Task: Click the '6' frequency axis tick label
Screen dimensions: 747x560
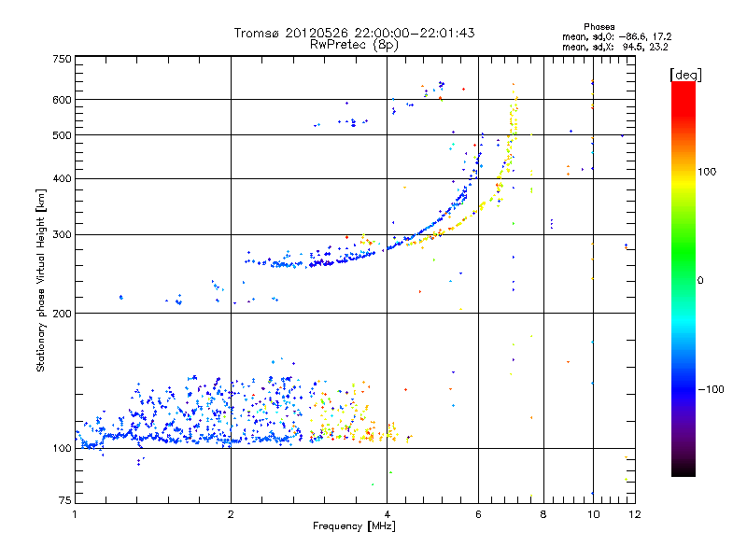Action: pyautogui.click(x=478, y=514)
